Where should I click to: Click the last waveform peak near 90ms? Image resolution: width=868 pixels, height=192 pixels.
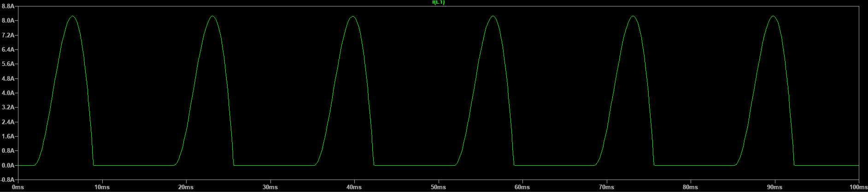click(773, 16)
